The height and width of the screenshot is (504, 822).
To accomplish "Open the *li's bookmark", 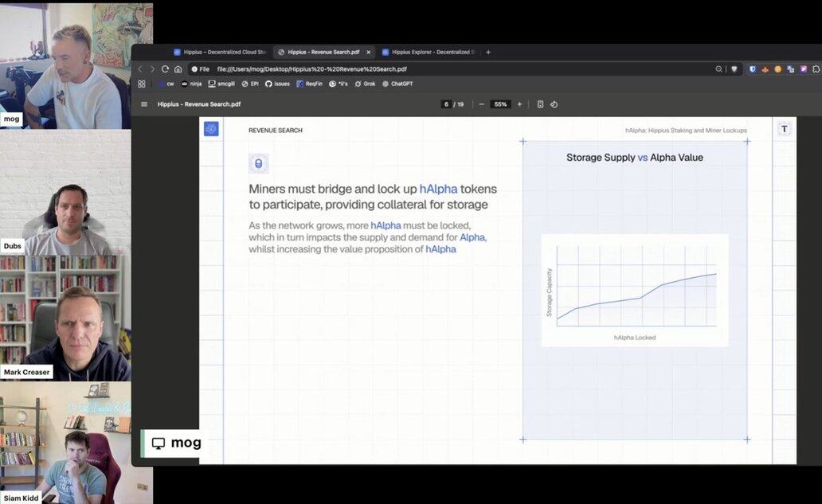I will click(x=339, y=84).
